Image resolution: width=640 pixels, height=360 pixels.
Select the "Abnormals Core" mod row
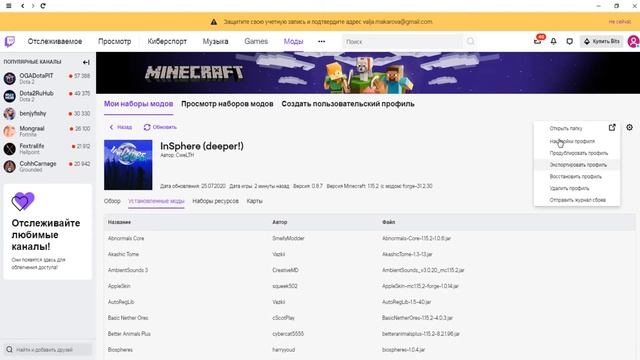pyautogui.click(x=369, y=238)
